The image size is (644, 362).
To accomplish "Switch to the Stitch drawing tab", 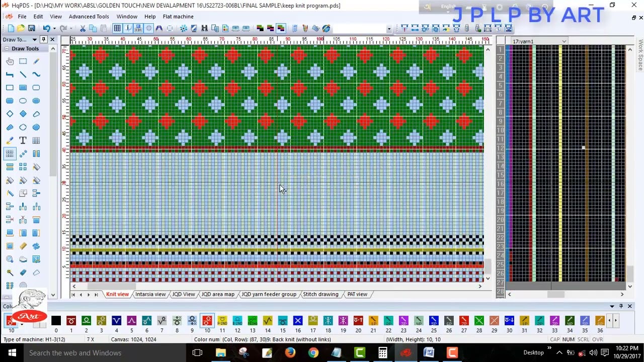I will point(320,294).
